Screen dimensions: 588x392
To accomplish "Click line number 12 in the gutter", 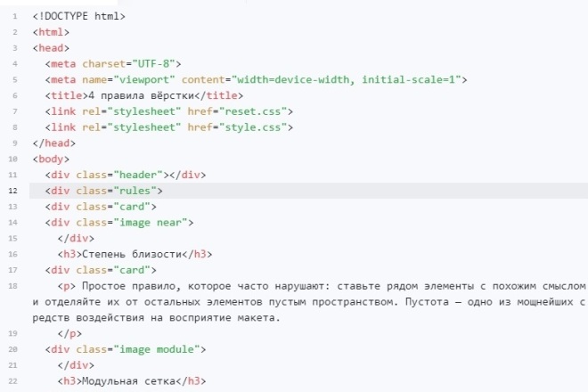I will point(12,191).
